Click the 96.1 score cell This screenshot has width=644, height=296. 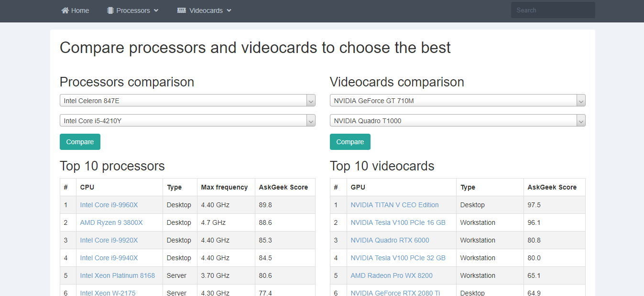[x=555, y=222]
